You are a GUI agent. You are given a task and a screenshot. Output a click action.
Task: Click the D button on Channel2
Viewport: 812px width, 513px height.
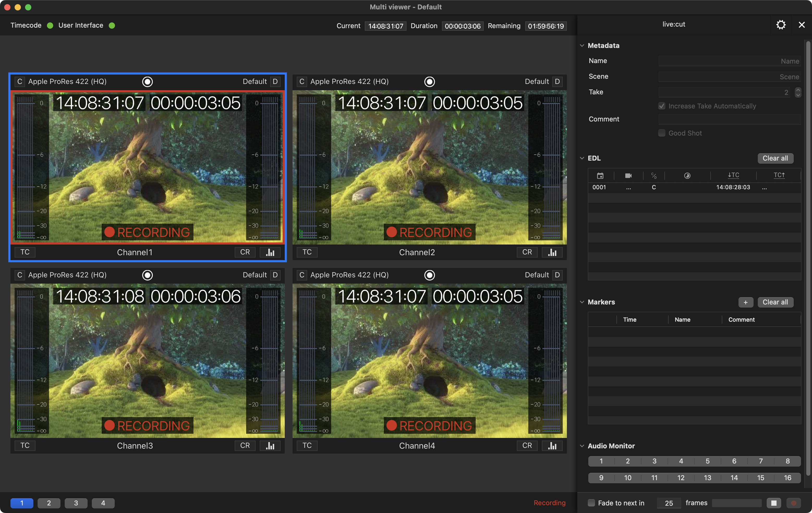(x=558, y=82)
